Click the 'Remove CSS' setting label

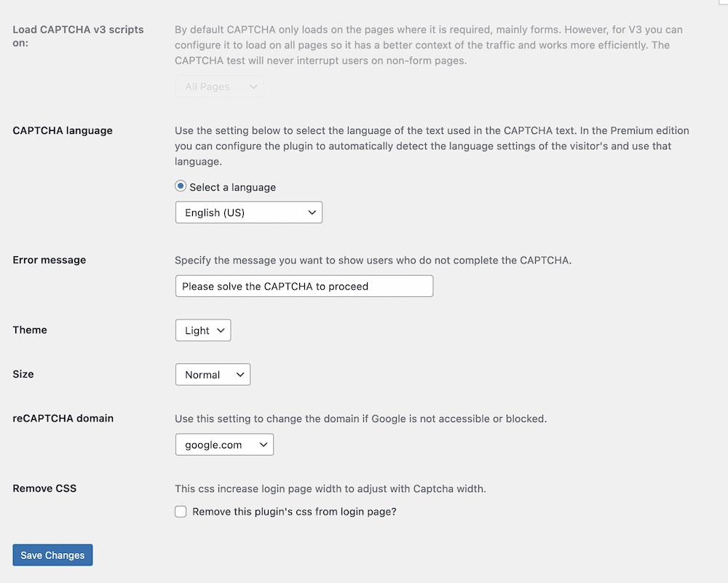44,488
